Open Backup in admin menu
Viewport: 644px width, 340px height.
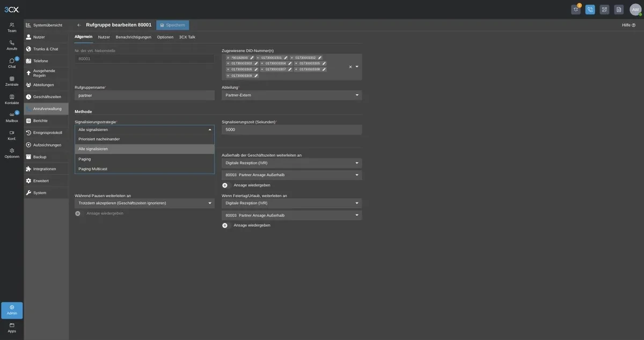46,157
